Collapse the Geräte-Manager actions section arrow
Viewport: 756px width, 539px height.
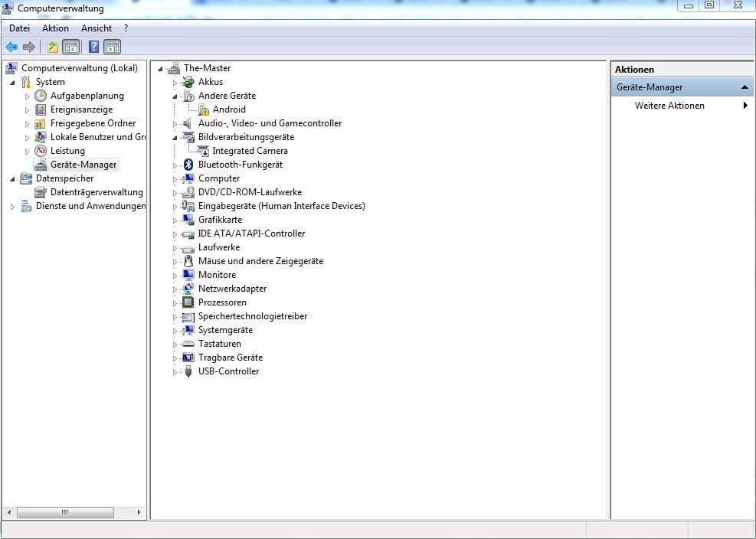[745, 87]
